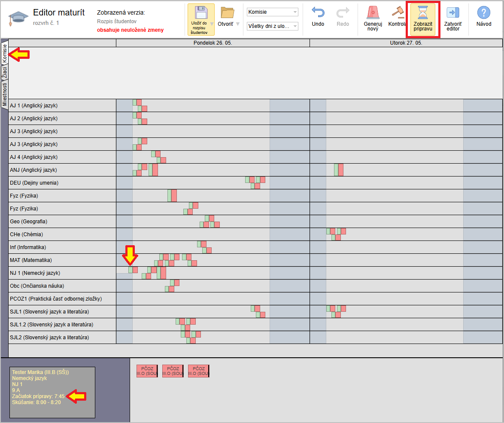Select the NJ 1 exam block under arrow

(133, 270)
